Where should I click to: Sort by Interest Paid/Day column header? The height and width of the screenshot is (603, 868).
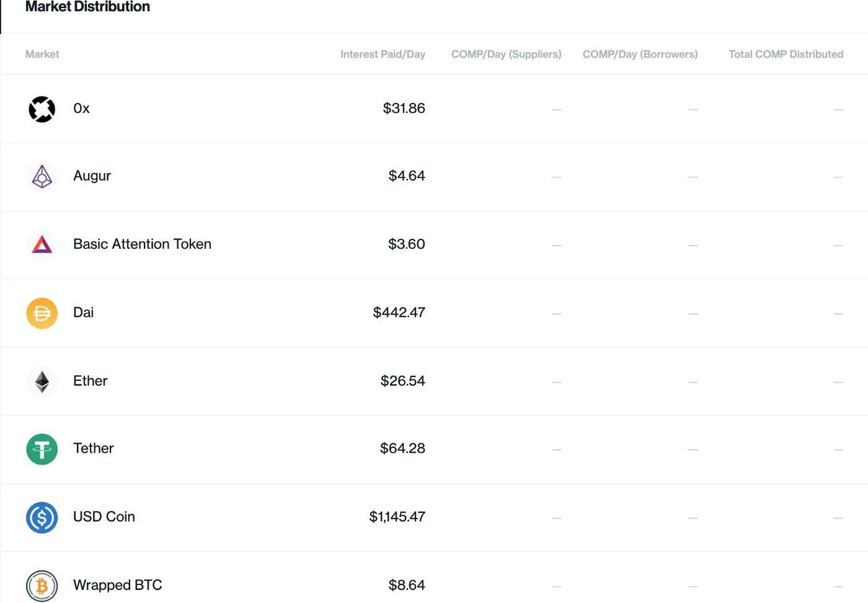point(383,55)
